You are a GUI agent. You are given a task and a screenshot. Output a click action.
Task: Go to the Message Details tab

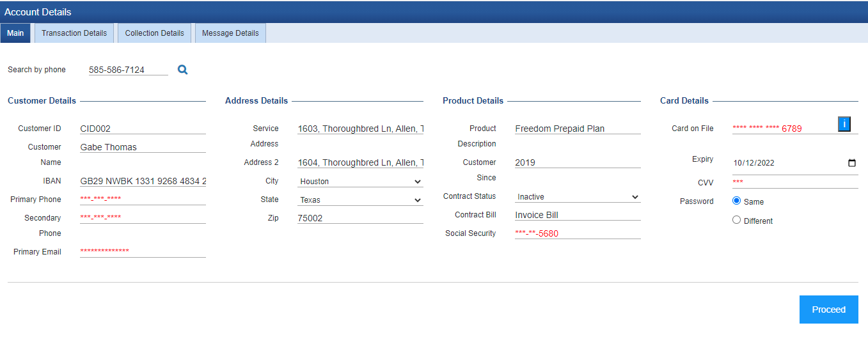point(230,33)
